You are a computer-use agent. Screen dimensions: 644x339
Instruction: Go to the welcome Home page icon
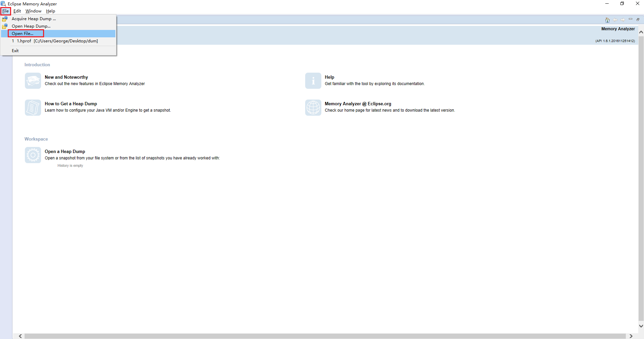607,20
